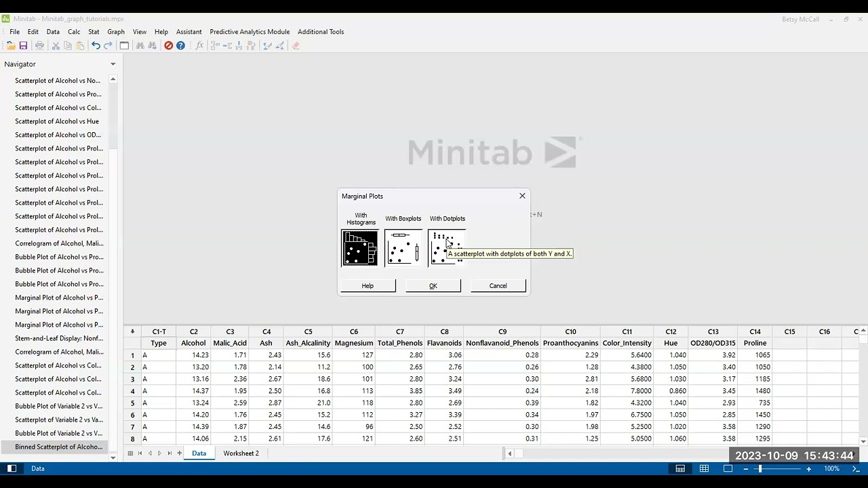The height and width of the screenshot is (488, 868).
Task: Switch to the output-only view icon in the status bar
Action: coord(728,468)
